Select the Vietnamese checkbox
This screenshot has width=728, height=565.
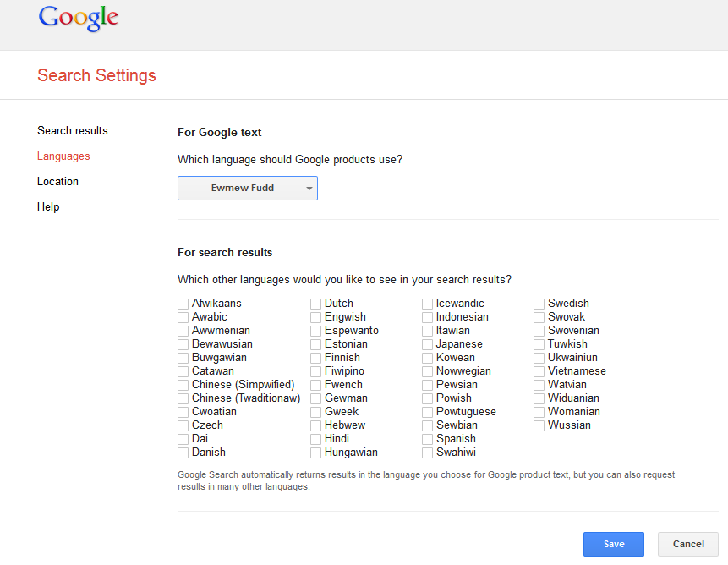click(x=539, y=371)
